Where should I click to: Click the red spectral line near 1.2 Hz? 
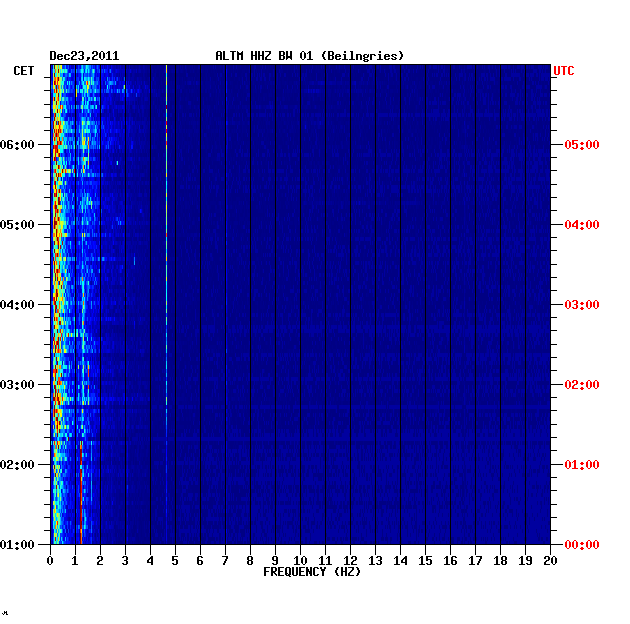click(x=81, y=492)
